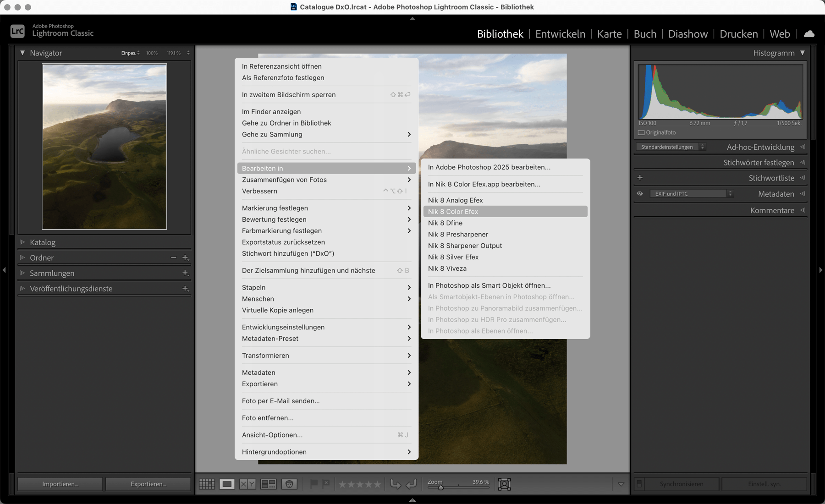The image size is (825, 504).
Task: Flag photo as picked
Action: 314,483
